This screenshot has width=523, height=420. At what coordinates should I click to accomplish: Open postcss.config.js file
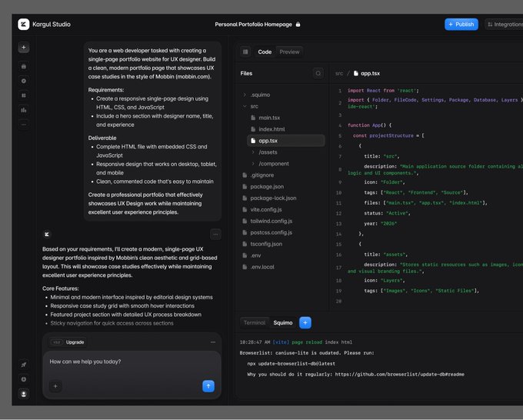(268, 232)
